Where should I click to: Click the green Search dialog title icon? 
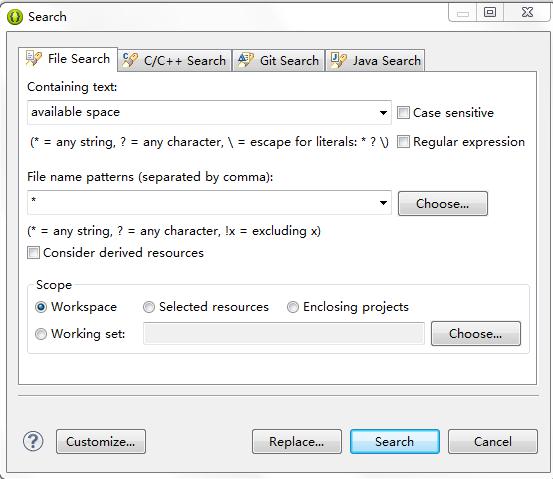15,17
